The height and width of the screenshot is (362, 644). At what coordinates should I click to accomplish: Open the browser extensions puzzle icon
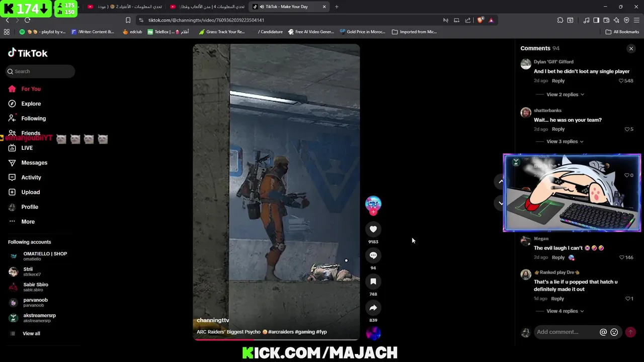pos(560,20)
